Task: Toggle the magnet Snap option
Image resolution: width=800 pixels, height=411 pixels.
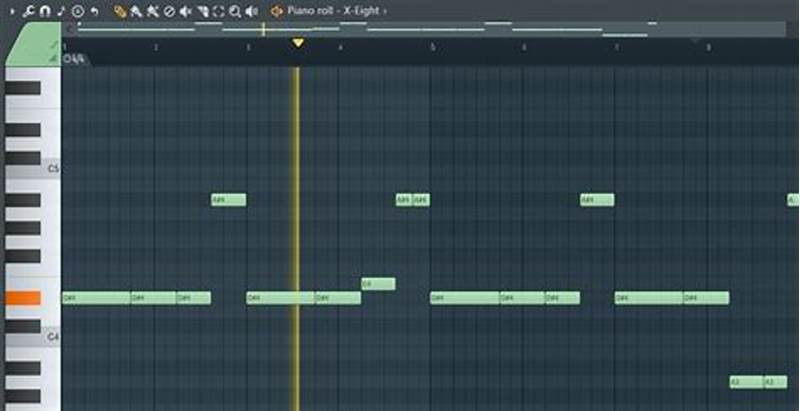Action: (45, 11)
